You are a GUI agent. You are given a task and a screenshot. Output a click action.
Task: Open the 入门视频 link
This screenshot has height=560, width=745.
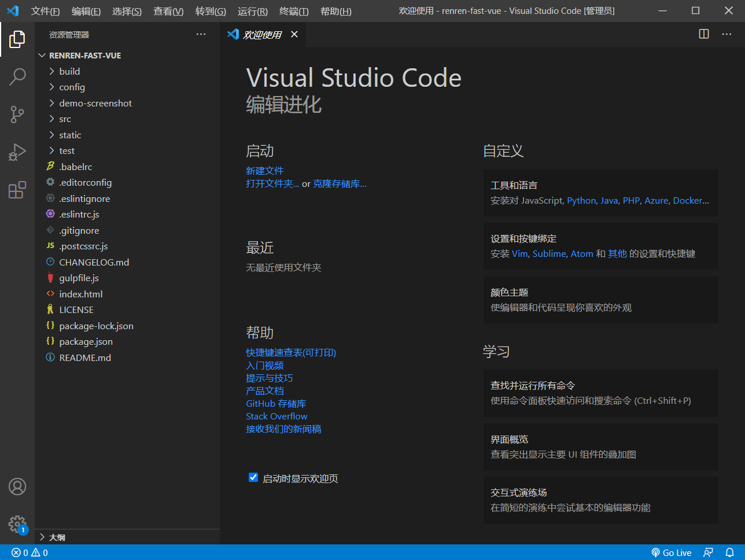[264, 365]
